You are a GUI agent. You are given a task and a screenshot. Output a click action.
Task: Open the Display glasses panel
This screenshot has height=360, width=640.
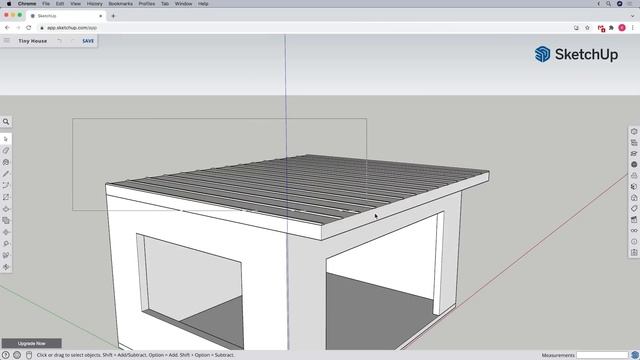pyautogui.click(x=634, y=231)
